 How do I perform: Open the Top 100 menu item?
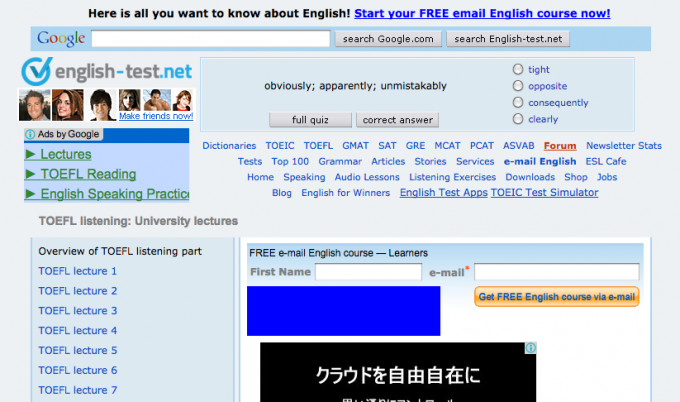coord(290,161)
